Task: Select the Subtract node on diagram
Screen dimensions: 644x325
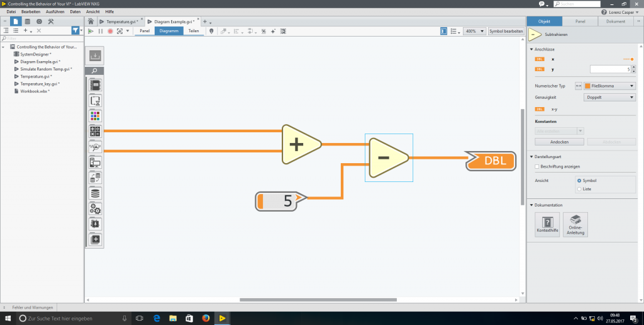Action: coord(388,157)
